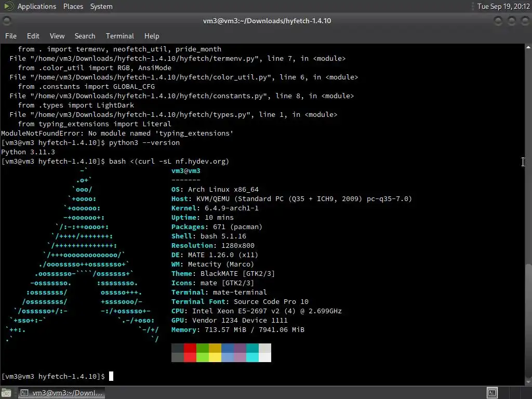Click the vm3@vm3 heading above the info list
This screenshot has width=532, height=399.
coord(186,170)
